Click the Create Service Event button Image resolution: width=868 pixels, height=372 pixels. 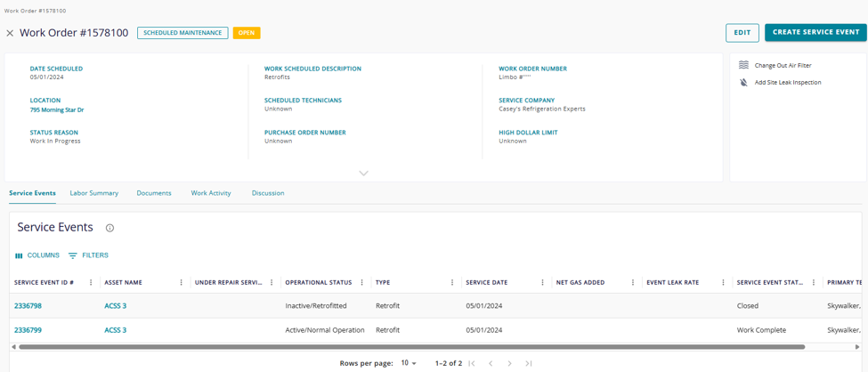coord(816,32)
